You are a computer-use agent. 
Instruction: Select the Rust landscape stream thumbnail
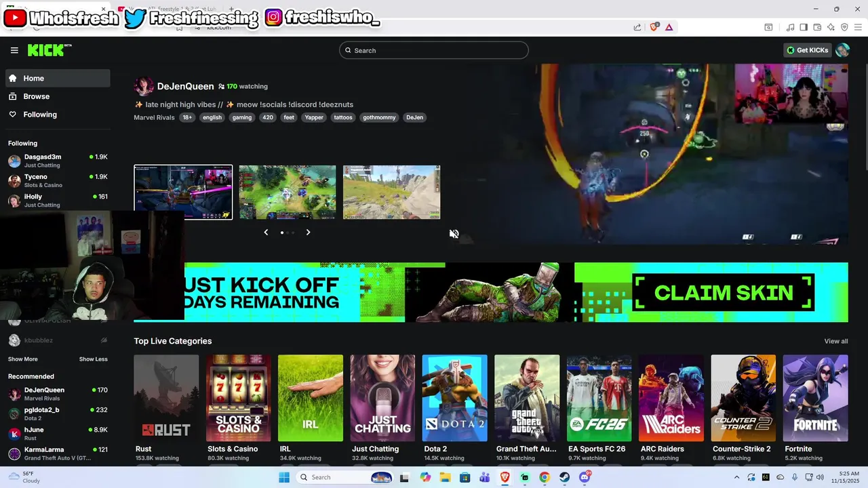392,192
